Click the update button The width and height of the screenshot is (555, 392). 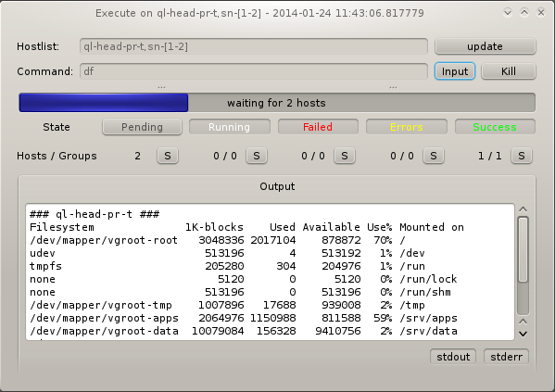(x=485, y=46)
